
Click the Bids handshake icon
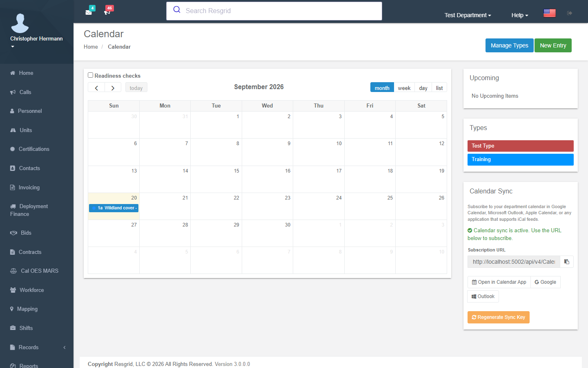coord(14,233)
